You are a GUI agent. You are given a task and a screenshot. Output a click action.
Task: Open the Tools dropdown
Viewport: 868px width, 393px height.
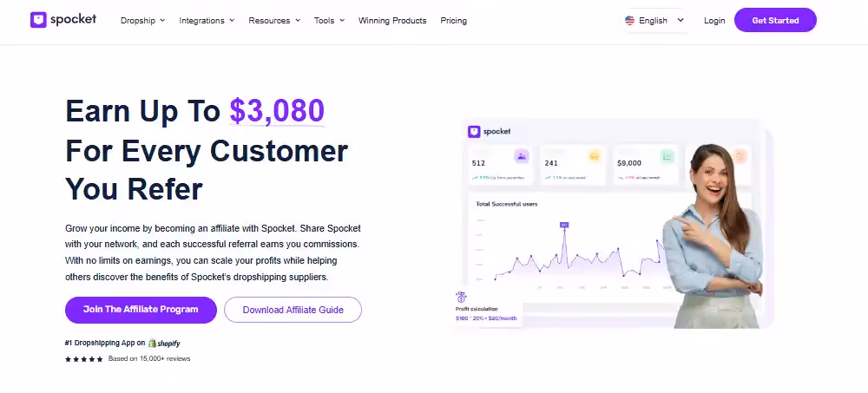point(329,21)
